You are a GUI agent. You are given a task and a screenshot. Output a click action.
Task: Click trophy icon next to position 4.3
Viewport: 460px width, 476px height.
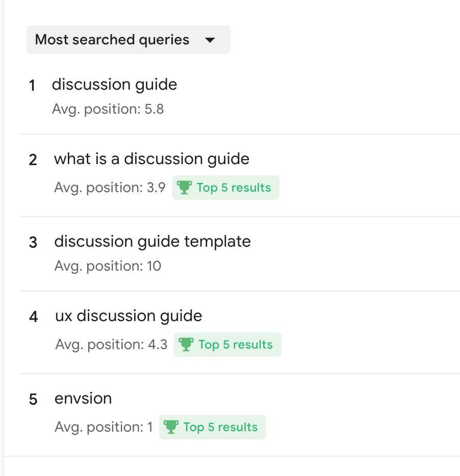(x=186, y=344)
